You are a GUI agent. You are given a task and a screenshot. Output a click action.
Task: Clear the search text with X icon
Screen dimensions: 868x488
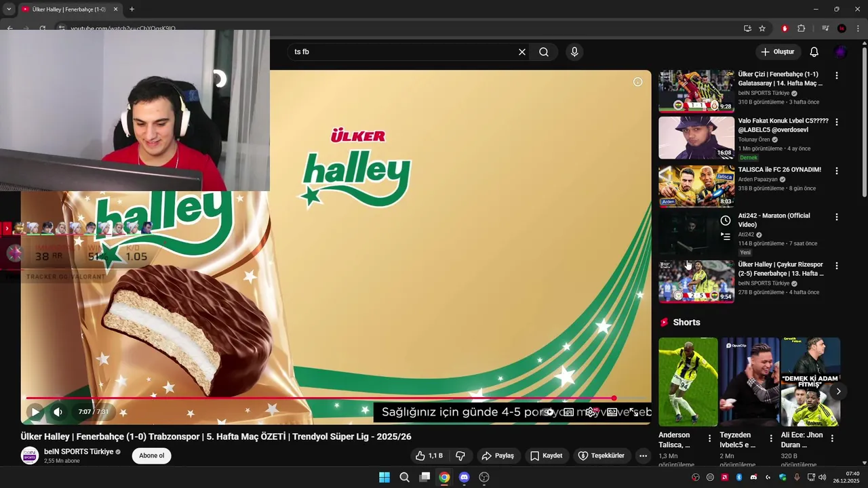point(522,52)
